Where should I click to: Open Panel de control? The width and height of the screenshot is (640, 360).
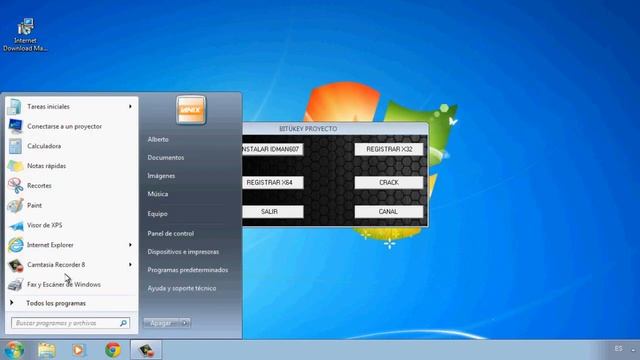[171, 233]
